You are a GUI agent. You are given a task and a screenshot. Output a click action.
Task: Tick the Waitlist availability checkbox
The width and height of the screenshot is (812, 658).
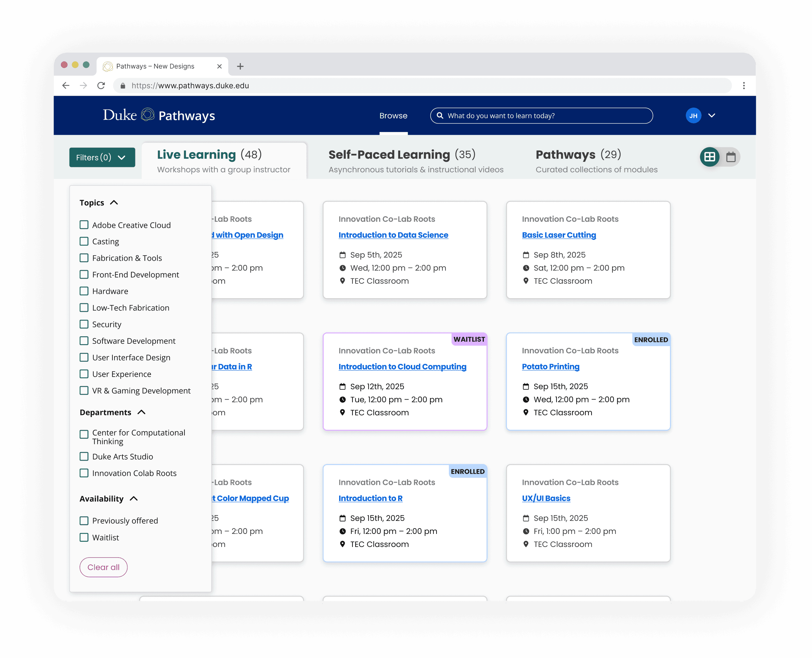(x=84, y=537)
